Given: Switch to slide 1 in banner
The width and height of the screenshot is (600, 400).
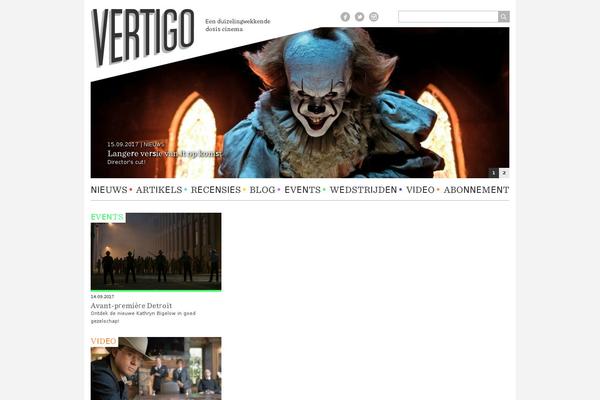Looking at the screenshot, I should point(494,173).
